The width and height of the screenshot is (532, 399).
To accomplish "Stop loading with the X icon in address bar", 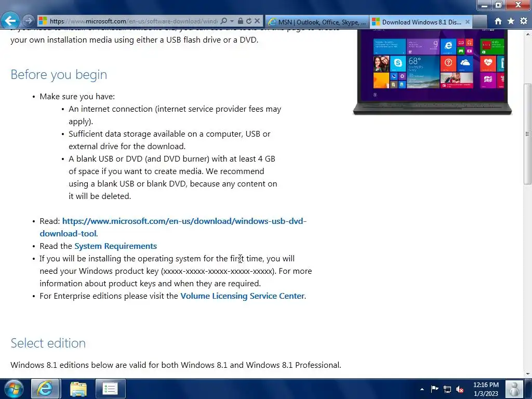I will [x=257, y=21].
